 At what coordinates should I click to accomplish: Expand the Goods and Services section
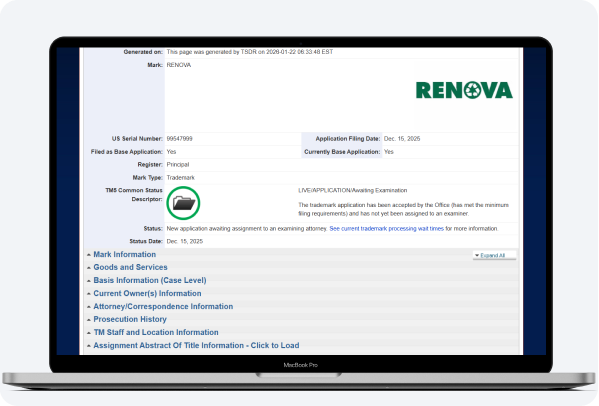coord(130,267)
